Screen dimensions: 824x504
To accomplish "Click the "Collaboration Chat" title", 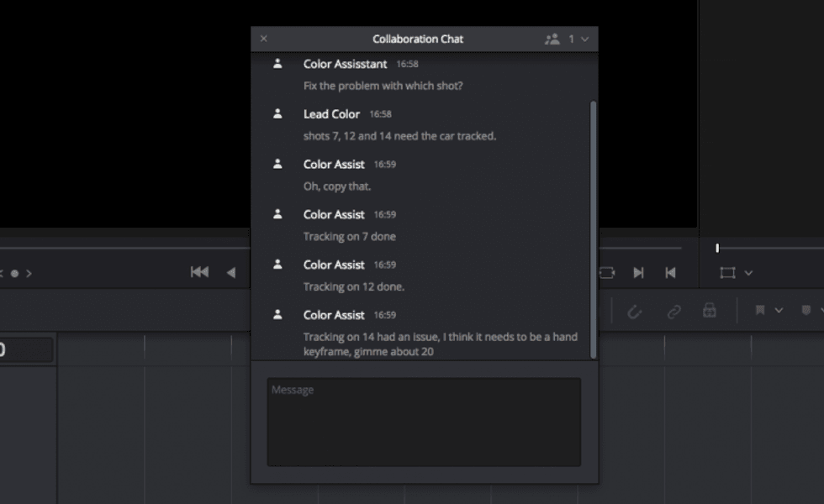I will pyautogui.click(x=418, y=39).
